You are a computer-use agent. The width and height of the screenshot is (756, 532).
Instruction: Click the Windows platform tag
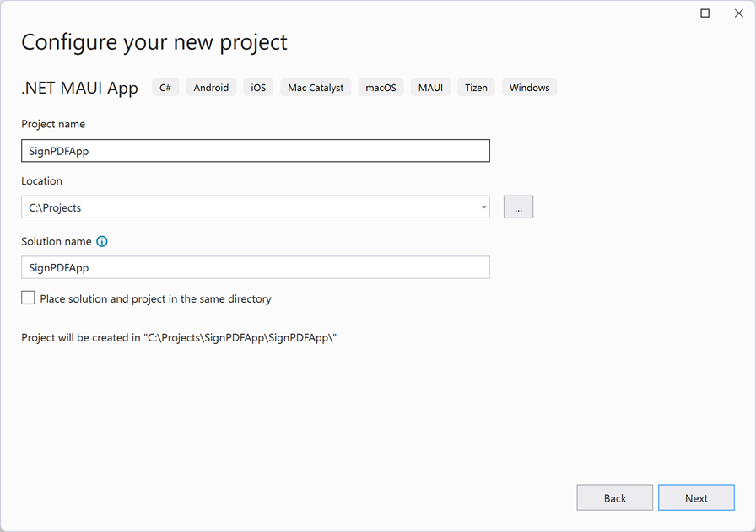(529, 87)
